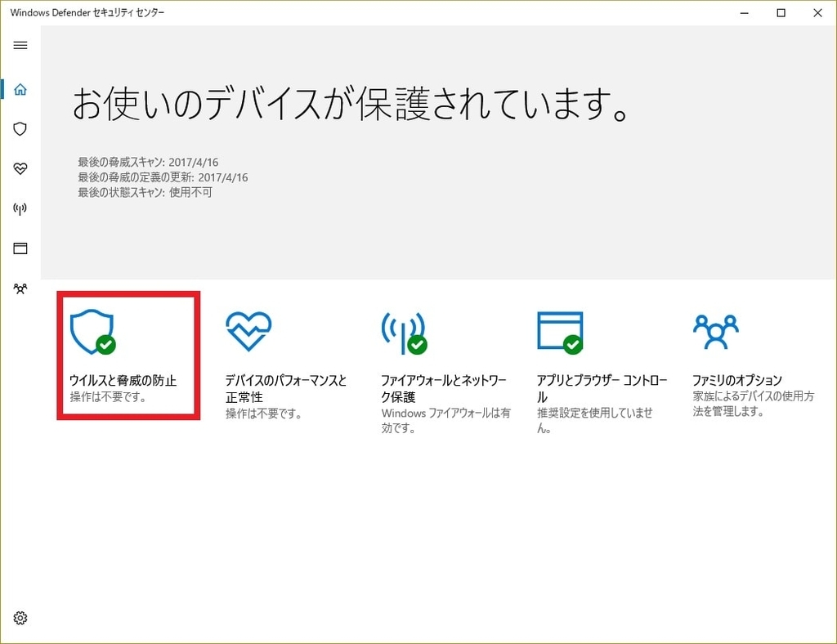The height and width of the screenshot is (644, 837).
Task: Maximize the Windows Defender window
Action: click(x=781, y=13)
